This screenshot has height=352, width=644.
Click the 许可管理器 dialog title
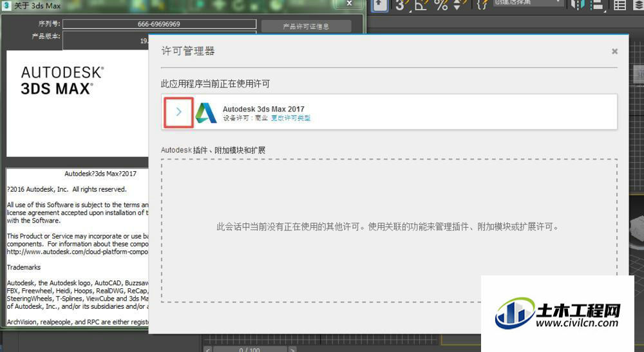click(x=187, y=51)
